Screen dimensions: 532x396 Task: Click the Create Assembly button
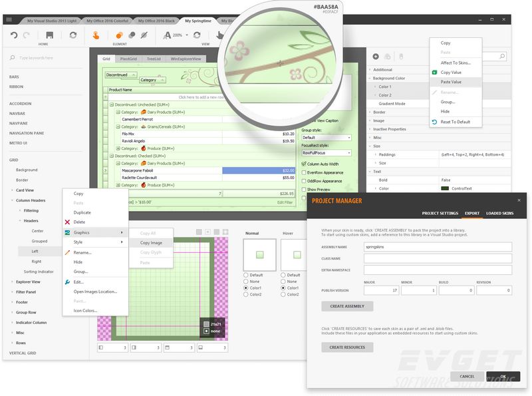pyautogui.click(x=347, y=306)
